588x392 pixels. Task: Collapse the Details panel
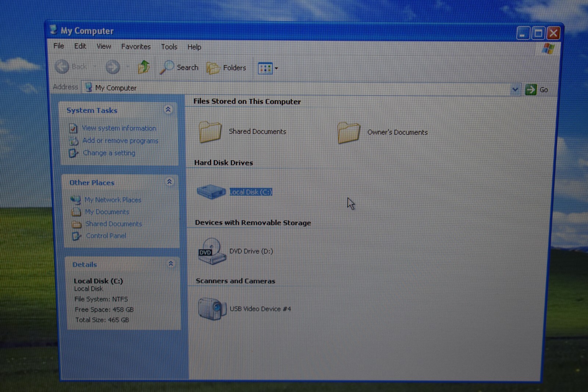coord(171,264)
